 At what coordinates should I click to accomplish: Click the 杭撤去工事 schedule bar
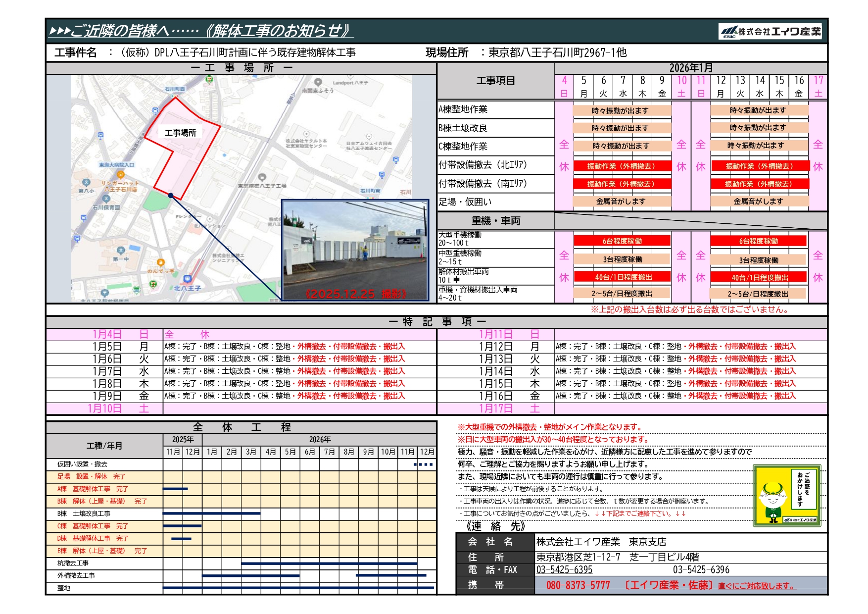coord(329,563)
